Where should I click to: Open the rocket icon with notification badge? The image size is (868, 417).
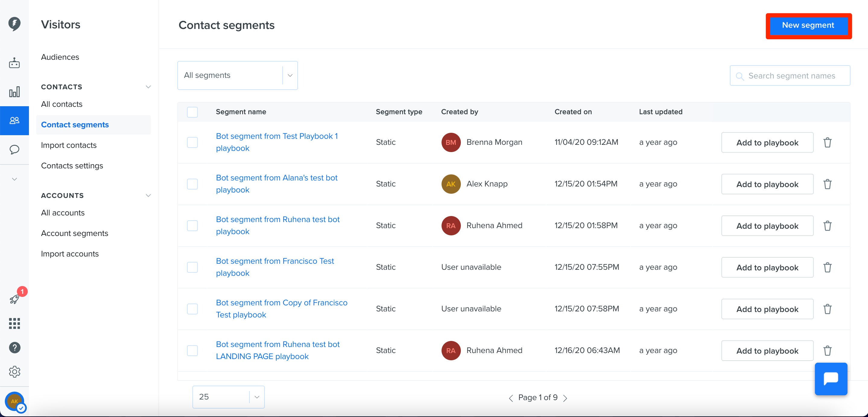[14, 299]
